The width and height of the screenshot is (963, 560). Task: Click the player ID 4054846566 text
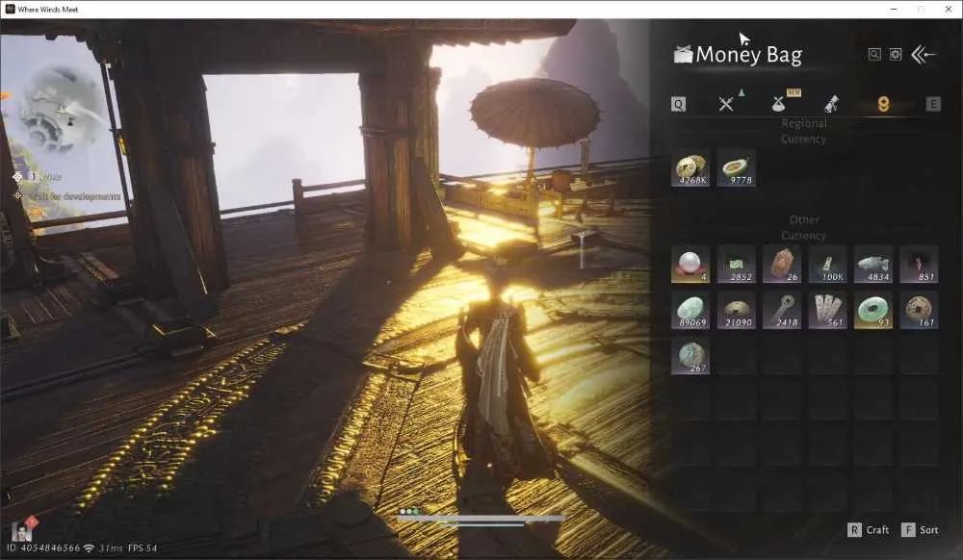43,547
